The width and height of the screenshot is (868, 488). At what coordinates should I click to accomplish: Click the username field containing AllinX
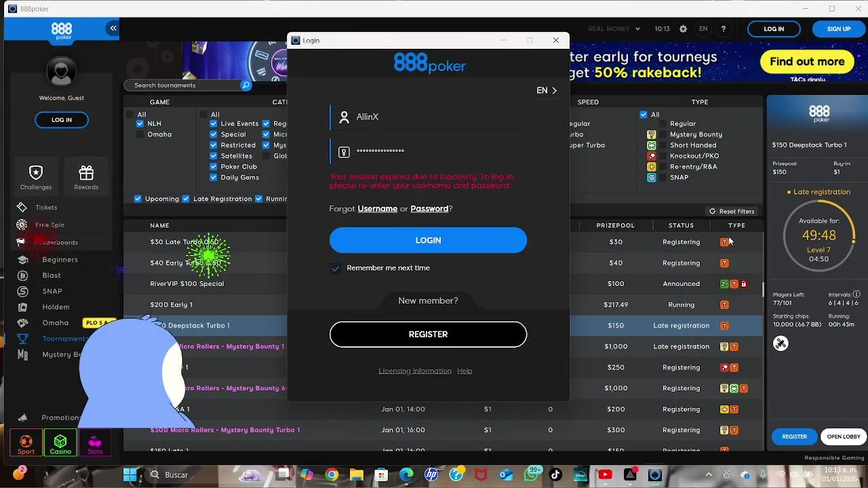[x=428, y=117]
